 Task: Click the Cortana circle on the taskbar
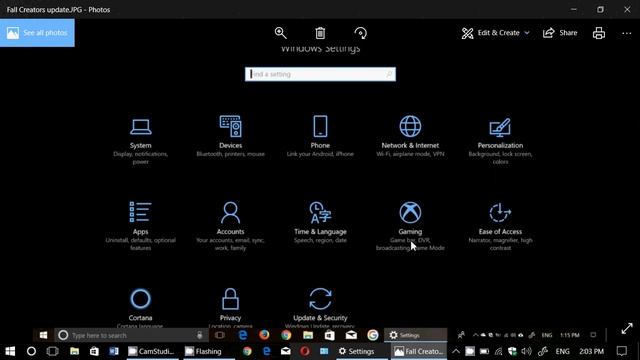pyautogui.click(x=31, y=351)
